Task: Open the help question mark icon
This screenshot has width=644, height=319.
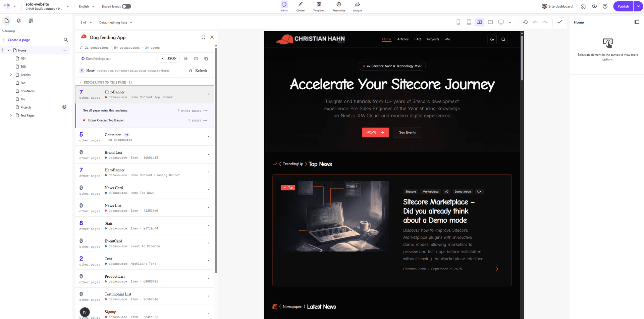Action: click(605, 6)
